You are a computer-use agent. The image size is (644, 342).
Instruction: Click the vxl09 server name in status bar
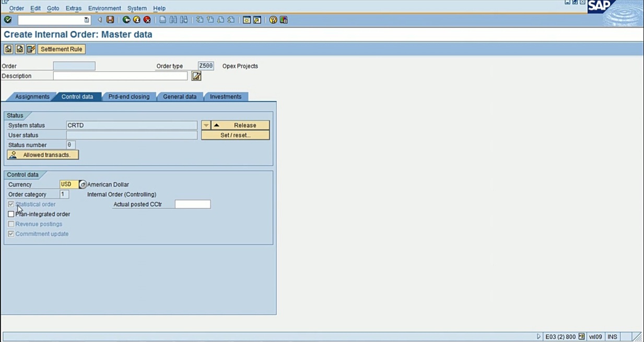tap(595, 337)
